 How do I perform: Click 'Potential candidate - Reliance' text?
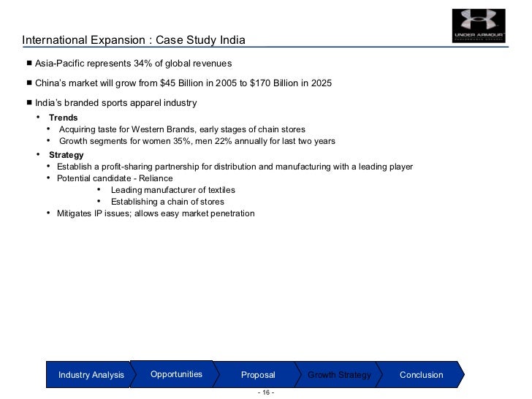(x=115, y=178)
